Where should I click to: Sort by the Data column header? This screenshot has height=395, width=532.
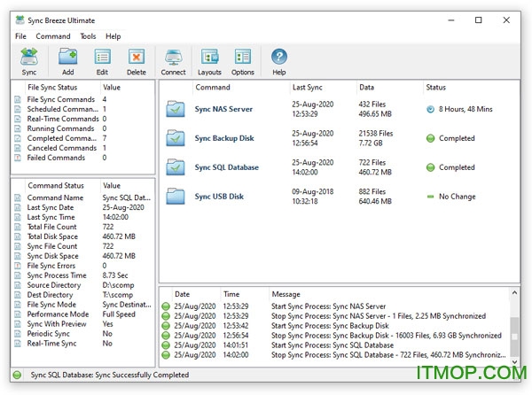pos(389,87)
